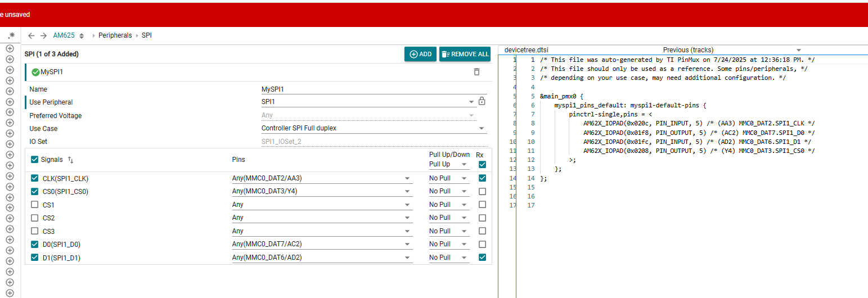Open the Use Case dropdown
This screenshot has width=868, height=298.
click(374, 128)
